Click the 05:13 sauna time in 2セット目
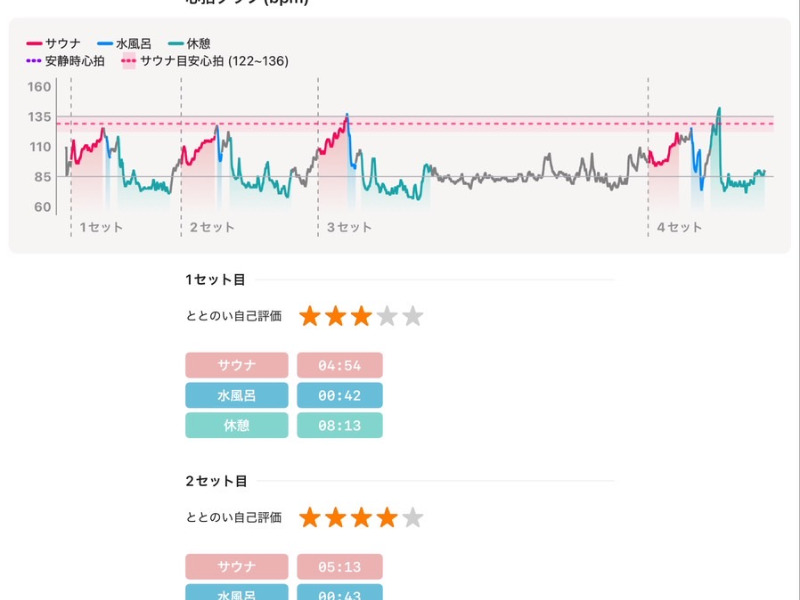This screenshot has height=600, width=800. tap(340, 567)
